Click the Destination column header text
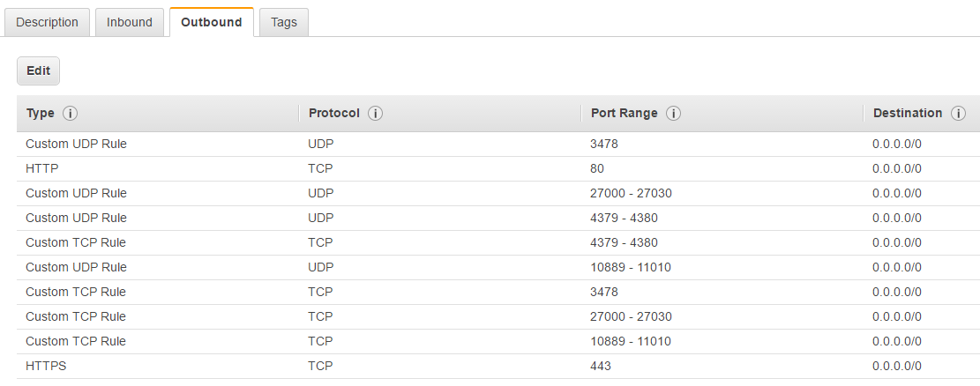This screenshot has width=980, height=386. point(908,114)
